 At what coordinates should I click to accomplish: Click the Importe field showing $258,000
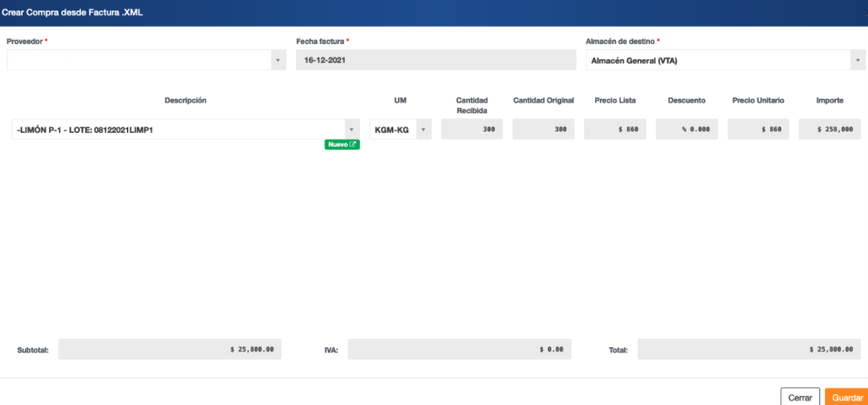pos(830,129)
